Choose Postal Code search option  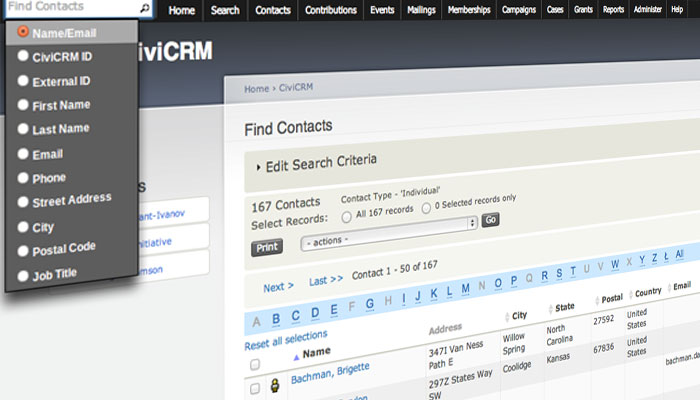coord(23,251)
